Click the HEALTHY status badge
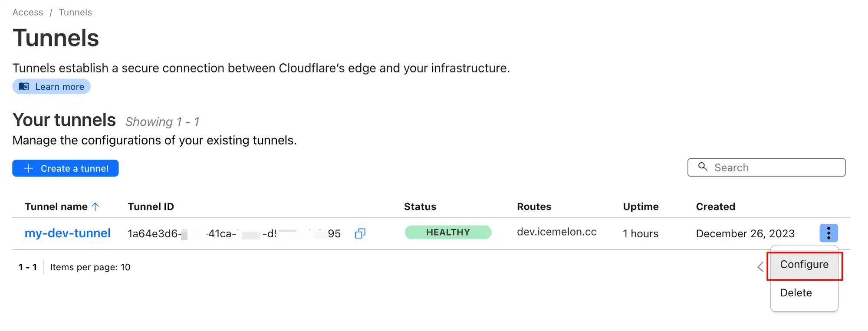868x331 pixels. [x=448, y=232]
